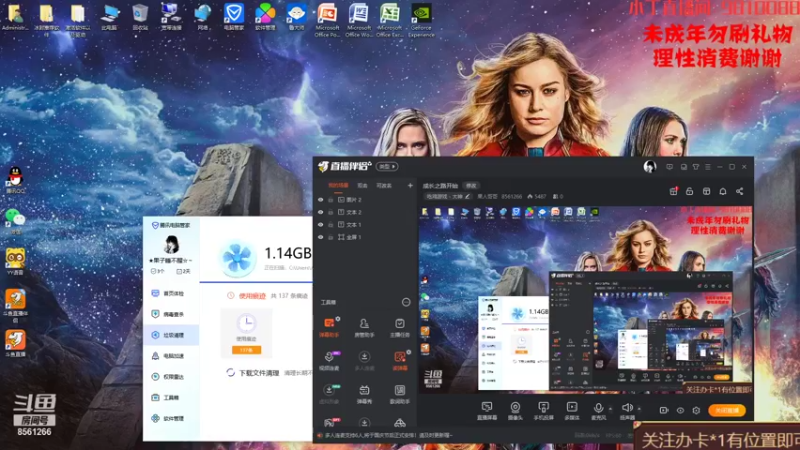This screenshot has height=450, width=800.
Task: Click the microphone icon in the bottom bar
Action: pyautogui.click(x=598, y=408)
